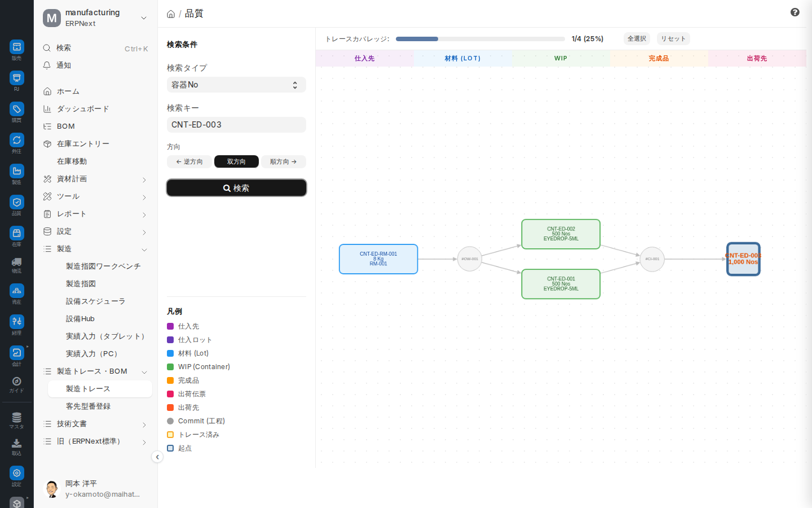
Task: Select 逆方向 direction option
Action: tap(189, 161)
